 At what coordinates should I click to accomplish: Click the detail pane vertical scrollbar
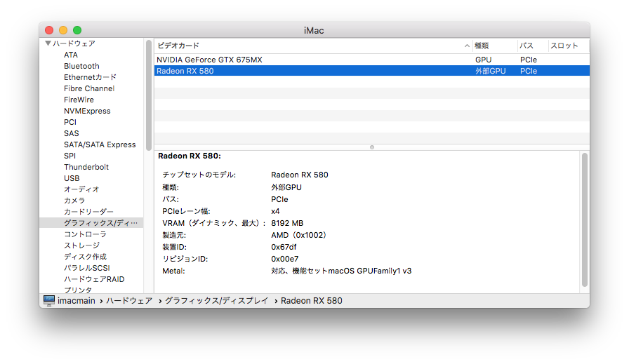point(585,220)
